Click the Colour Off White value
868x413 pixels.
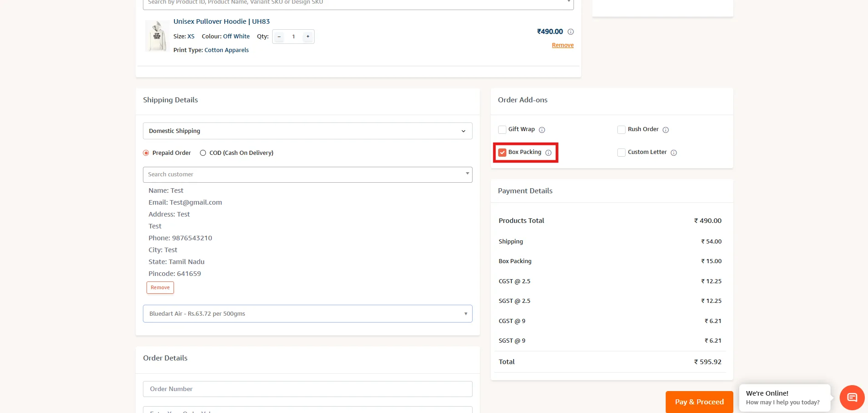236,37
